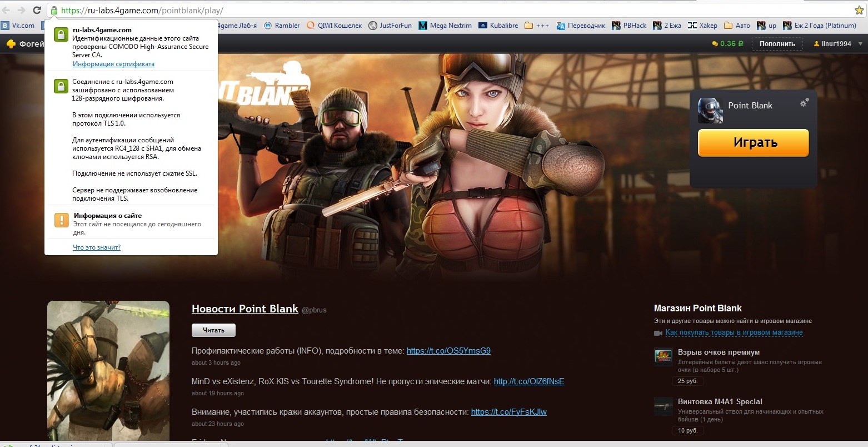Click the Point Blank game icon in play panel
Viewport: 868px width, 447px height.
(710, 110)
